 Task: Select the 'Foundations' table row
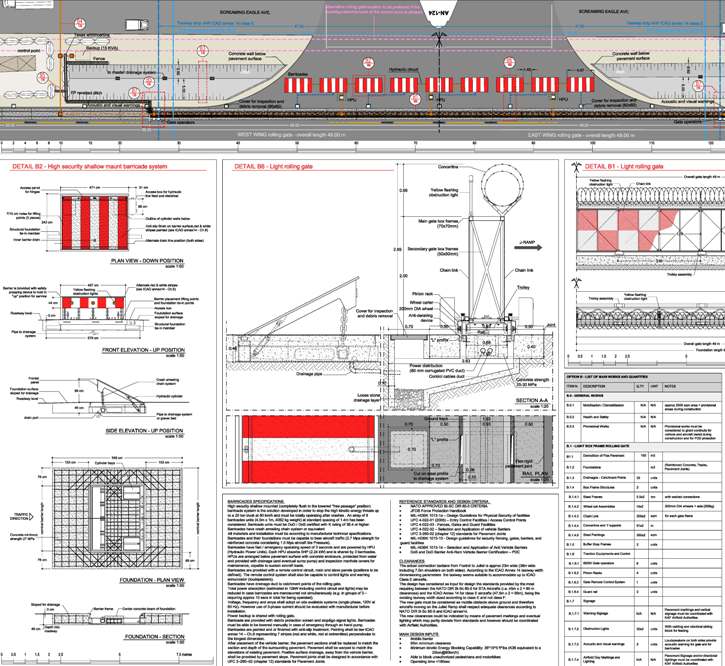point(645,467)
